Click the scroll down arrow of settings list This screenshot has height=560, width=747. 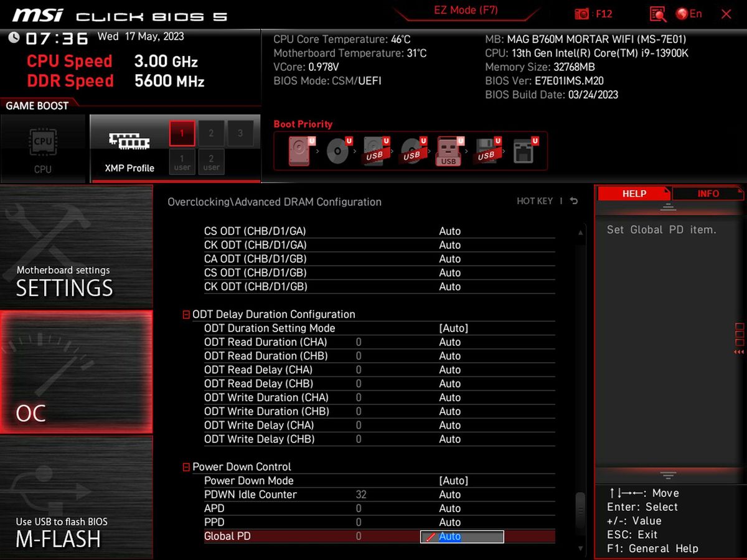[580, 548]
